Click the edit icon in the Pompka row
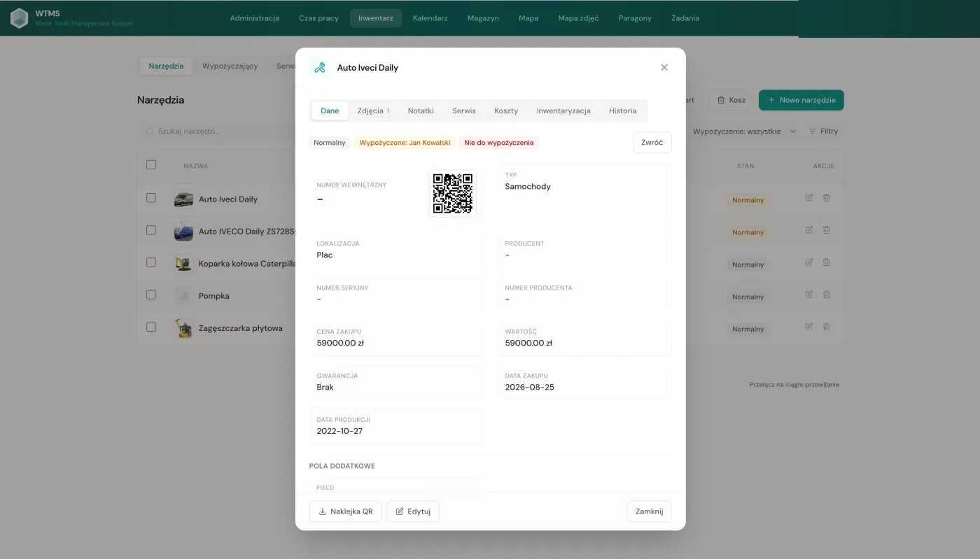This screenshot has width=980, height=559. tap(809, 295)
